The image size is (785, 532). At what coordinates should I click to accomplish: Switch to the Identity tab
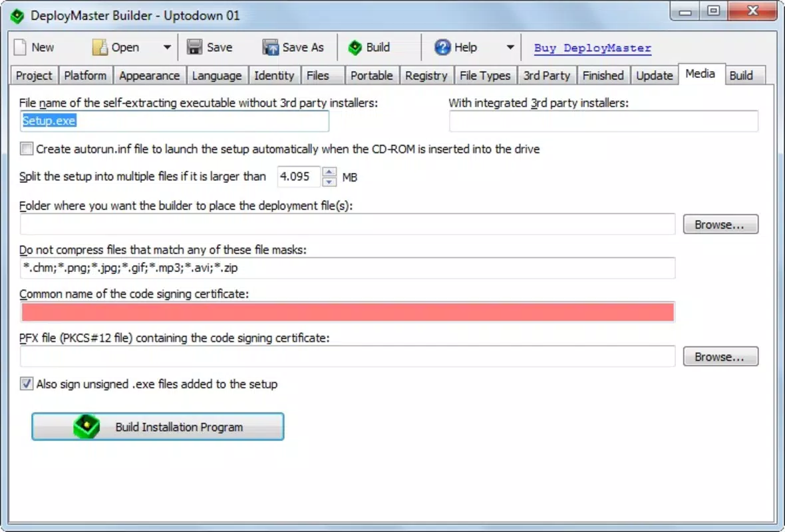[x=274, y=76]
